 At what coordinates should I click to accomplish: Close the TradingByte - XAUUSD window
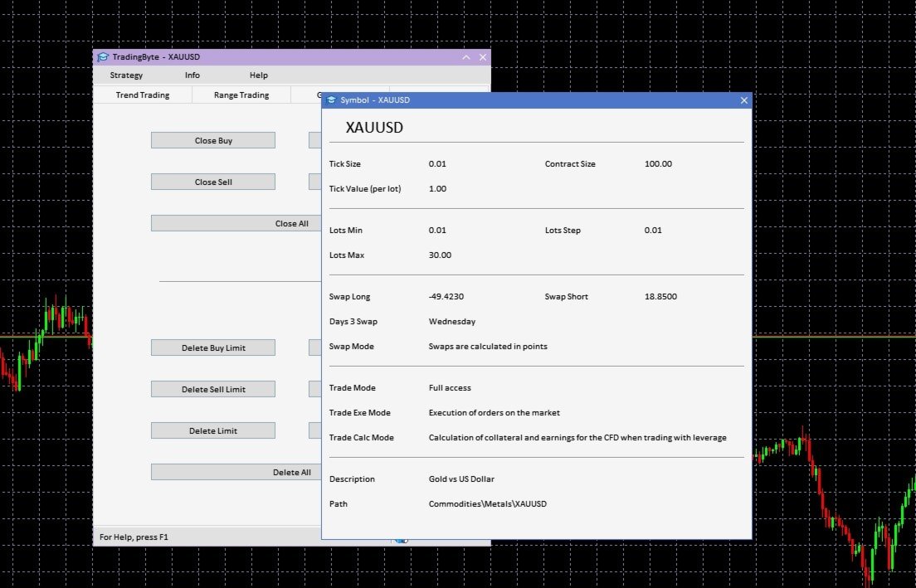pyautogui.click(x=483, y=57)
